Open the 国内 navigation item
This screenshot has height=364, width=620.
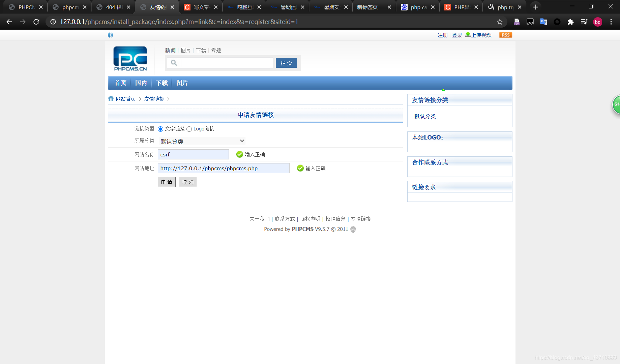pos(141,83)
